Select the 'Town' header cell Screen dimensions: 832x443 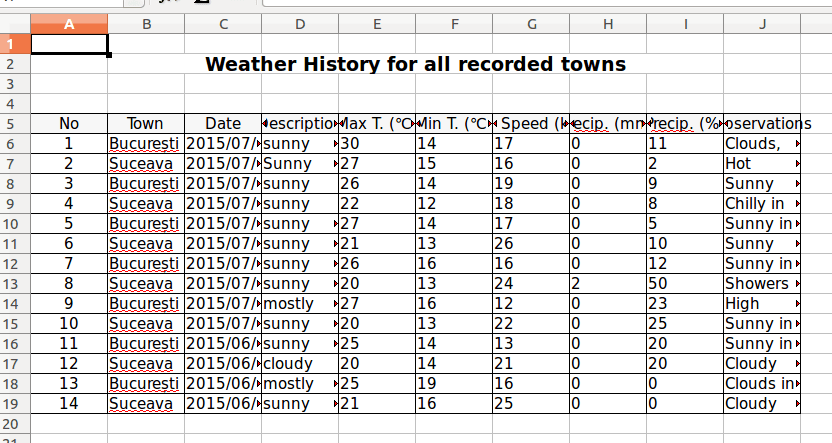pyautogui.click(x=146, y=124)
